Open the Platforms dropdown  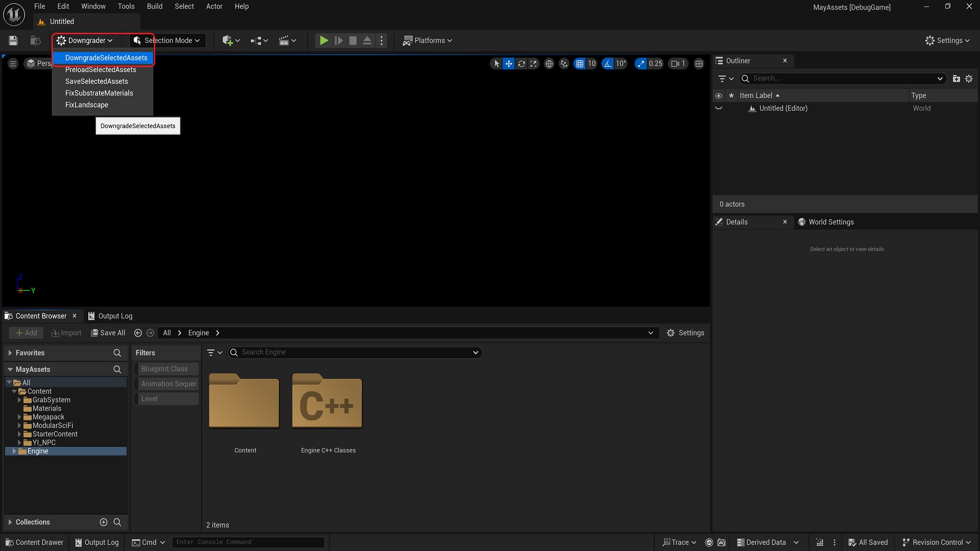428,40
